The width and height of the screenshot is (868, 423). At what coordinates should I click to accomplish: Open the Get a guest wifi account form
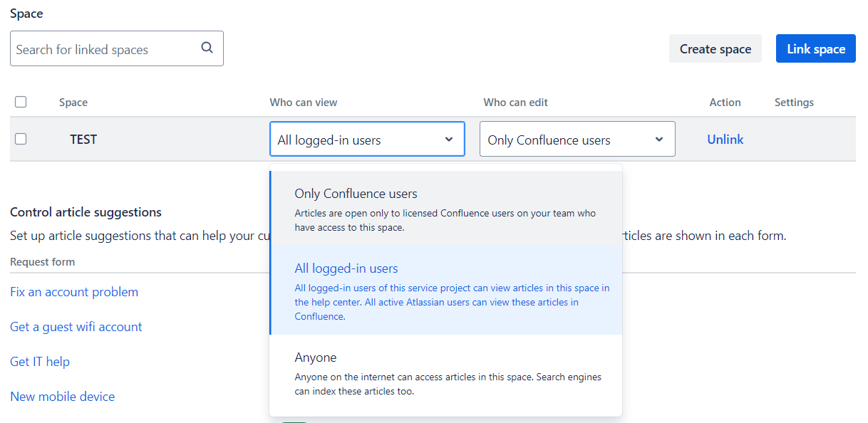tap(76, 327)
